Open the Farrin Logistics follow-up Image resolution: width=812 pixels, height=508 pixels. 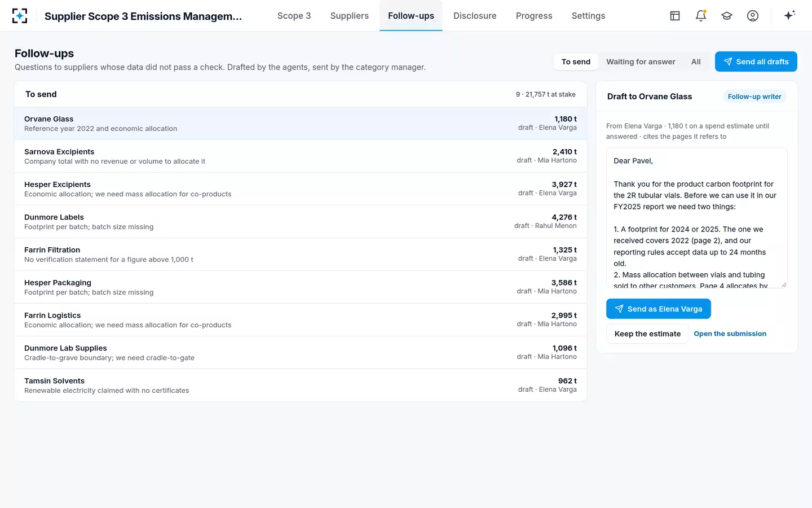tap(301, 320)
